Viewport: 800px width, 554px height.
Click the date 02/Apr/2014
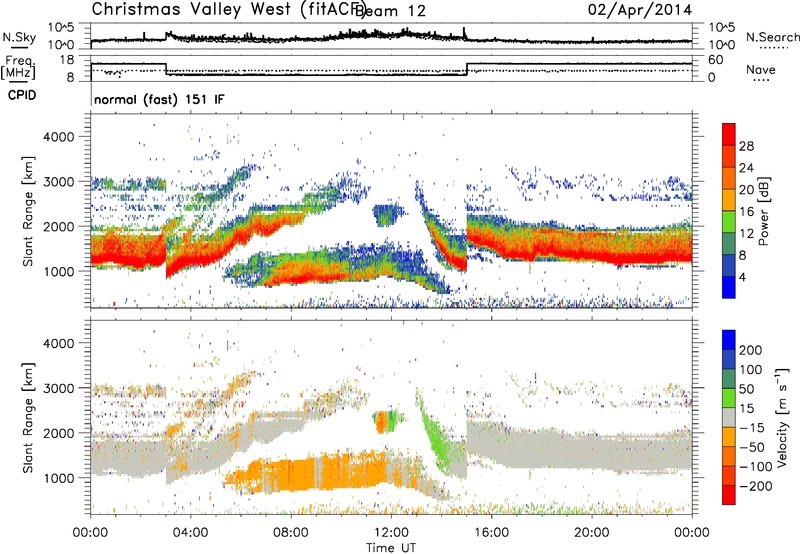point(640,10)
